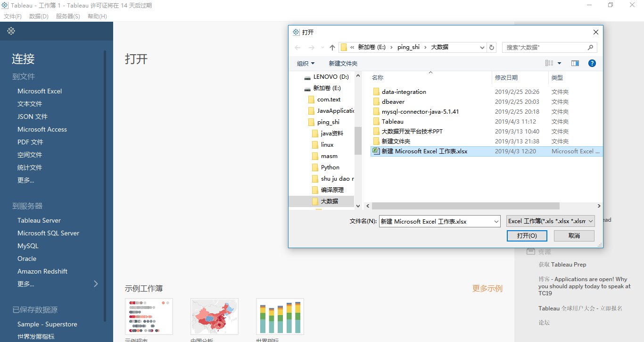This screenshot has height=342, width=644.
Task: Select 大数据开发平台技术PPT folder
Action: click(408, 132)
